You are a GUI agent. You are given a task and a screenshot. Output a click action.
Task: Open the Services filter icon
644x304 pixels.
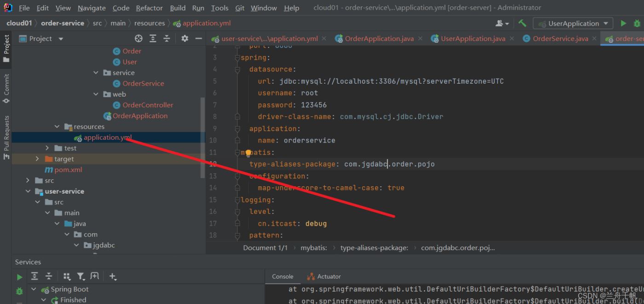[x=81, y=276]
